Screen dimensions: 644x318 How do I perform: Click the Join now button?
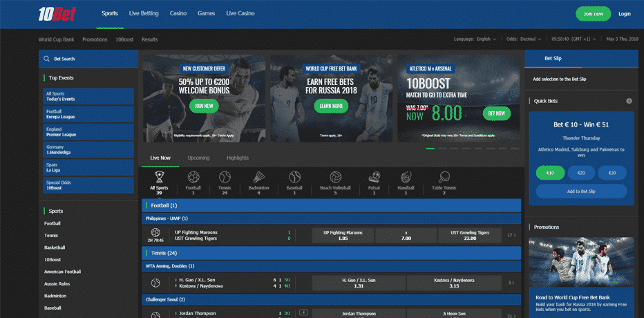click(x=593, y=14)
